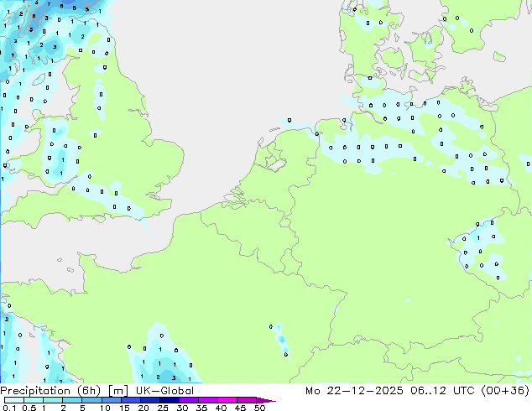Pick the legend swatch between 25 and 30
The height and width of the screenshot is (411, 532).
point(169,400)
